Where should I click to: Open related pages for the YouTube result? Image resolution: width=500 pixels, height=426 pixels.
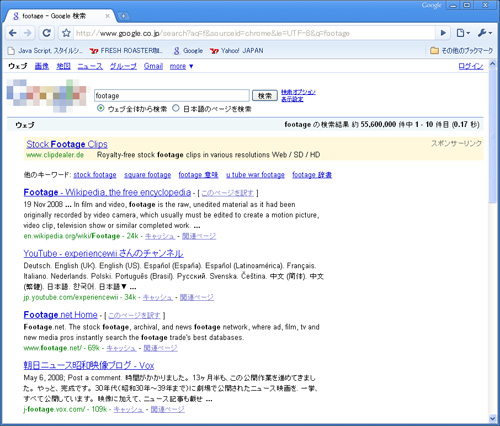[x=197, y=297]
